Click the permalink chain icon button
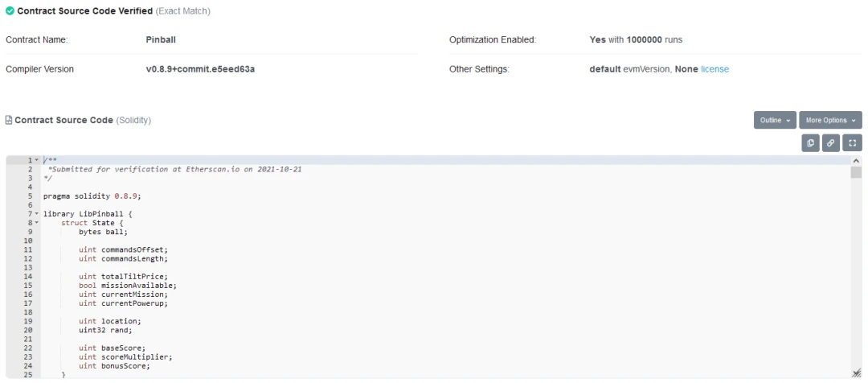The height and width of the screenshot is (383, 868). [x=831, y=143]
